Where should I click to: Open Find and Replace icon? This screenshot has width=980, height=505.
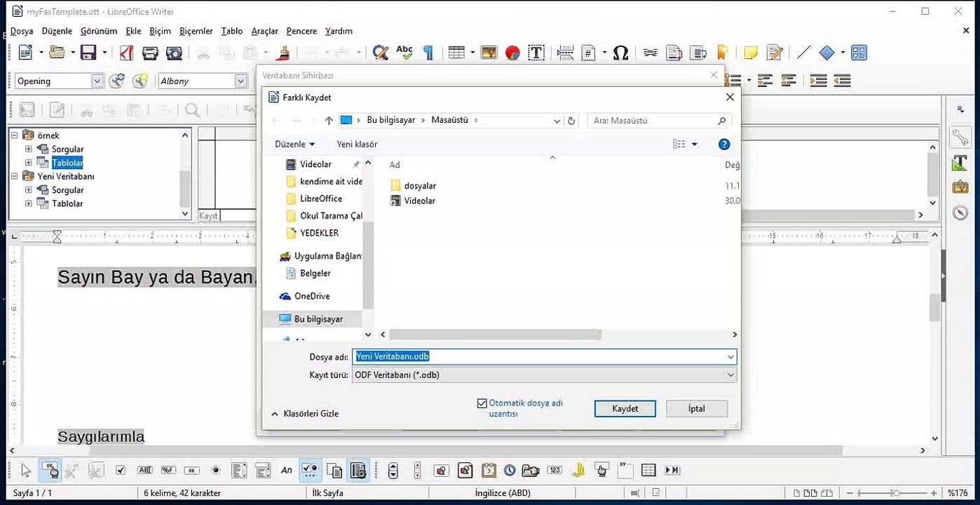[380, 53]
